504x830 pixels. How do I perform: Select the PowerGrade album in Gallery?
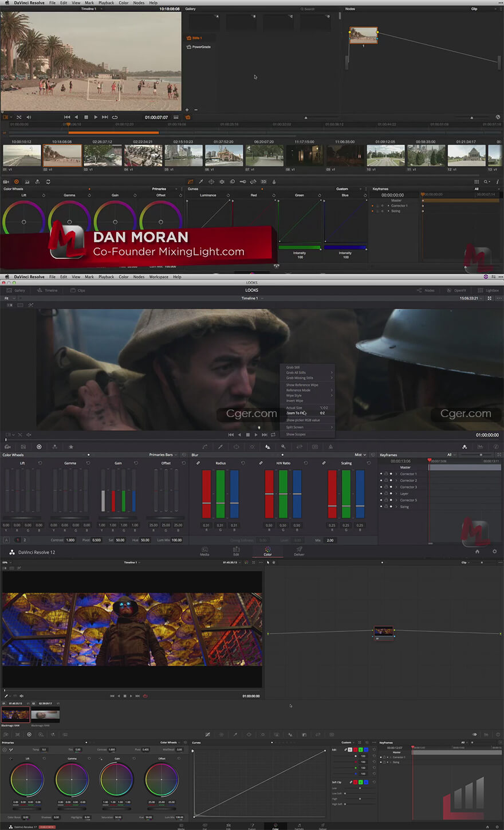(x=198, y=47)
